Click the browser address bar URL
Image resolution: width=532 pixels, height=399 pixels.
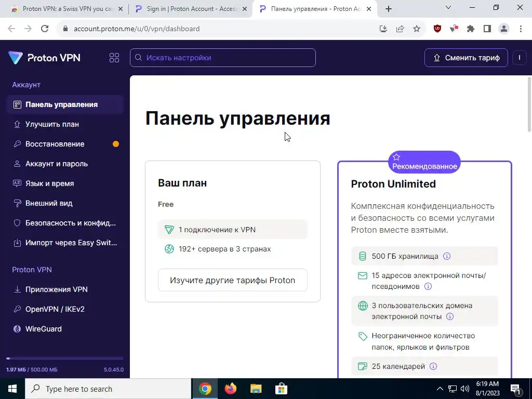click(137, 29)
